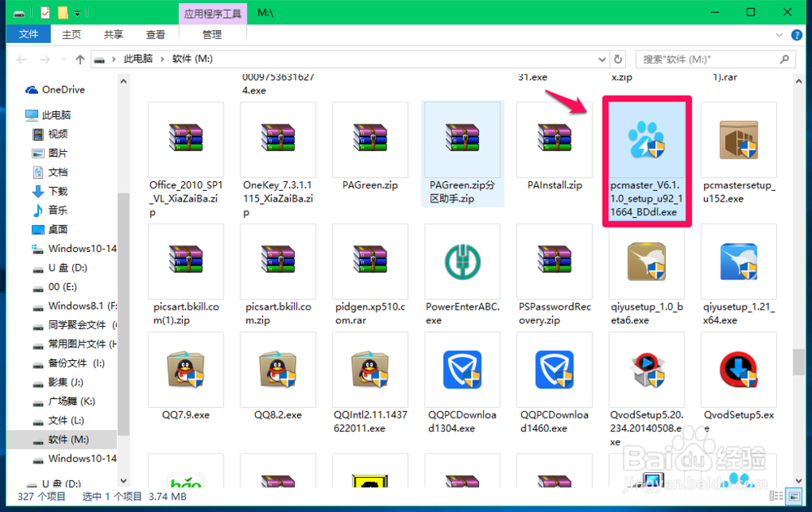Select QQPCDownload1304.exe shield icon
Screen dimensions: 812x512
[x=463, y=370]
